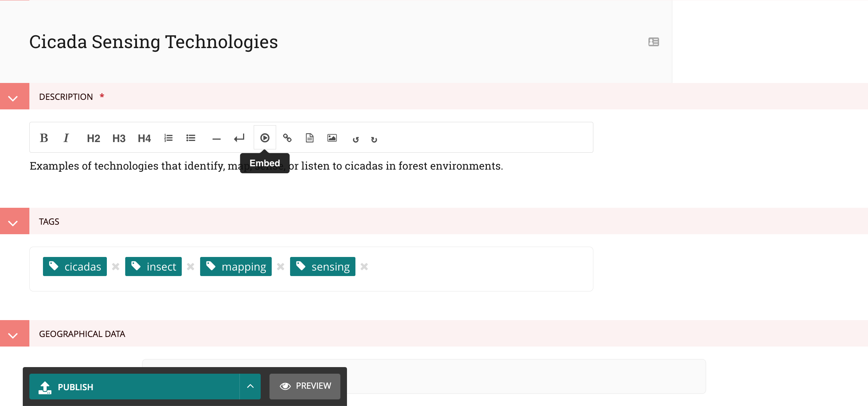Redo the last edit
Screen dimensions: 868x406
click(x=374, y=139)
